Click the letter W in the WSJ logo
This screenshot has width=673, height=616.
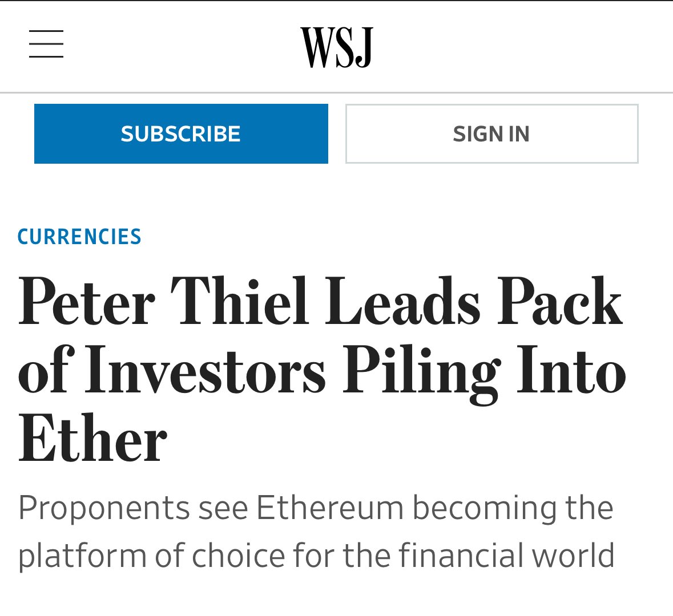click(318, 47)
